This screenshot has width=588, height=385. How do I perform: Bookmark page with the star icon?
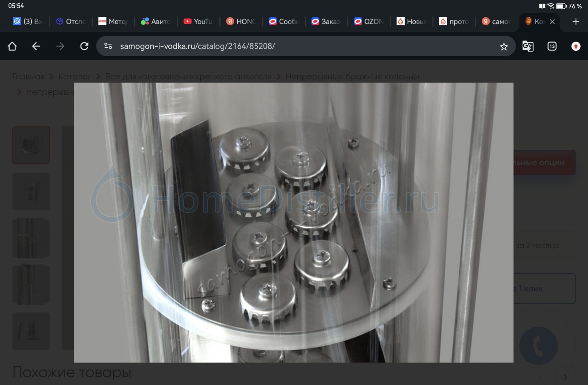pyautogui.click(x=503, y=46)
